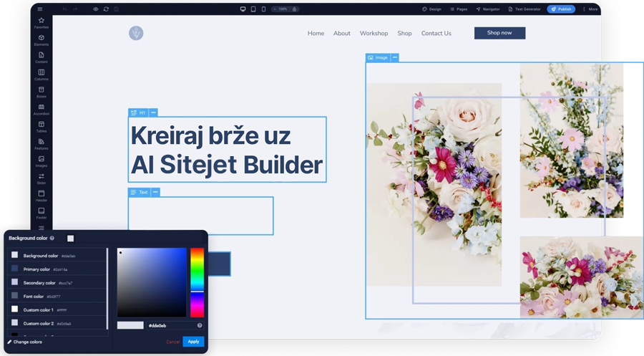Open Favorites in the sidebar
This screenshot has height=356, width=644.
tap(42, 23)
